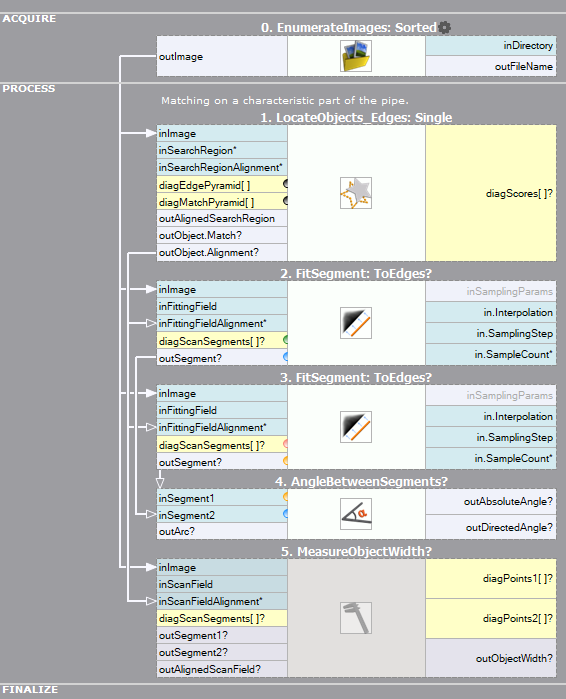Click the inDirectory input of EnumerateImages
This screenshot has width=566, height=699.
coord(491,45)
